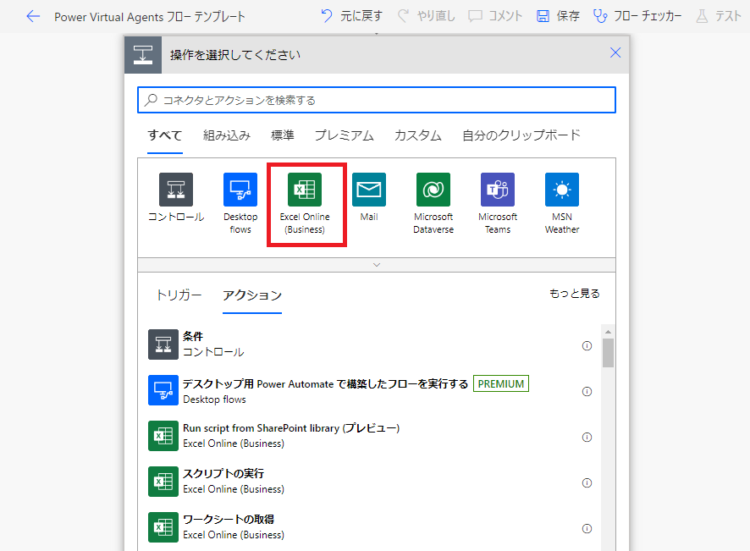Click the Run script row Excel icon
Screen dimensions: 750x551
(163, 436)
